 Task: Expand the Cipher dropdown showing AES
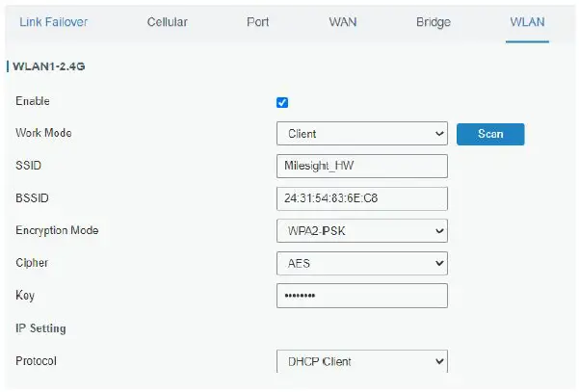tap(361, 263)
